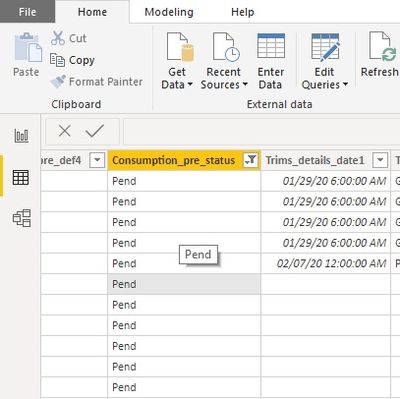The width and height of the screenshot is (400, 399).
Task: Click the Edit Queries icon
Action: click(325, 47)
